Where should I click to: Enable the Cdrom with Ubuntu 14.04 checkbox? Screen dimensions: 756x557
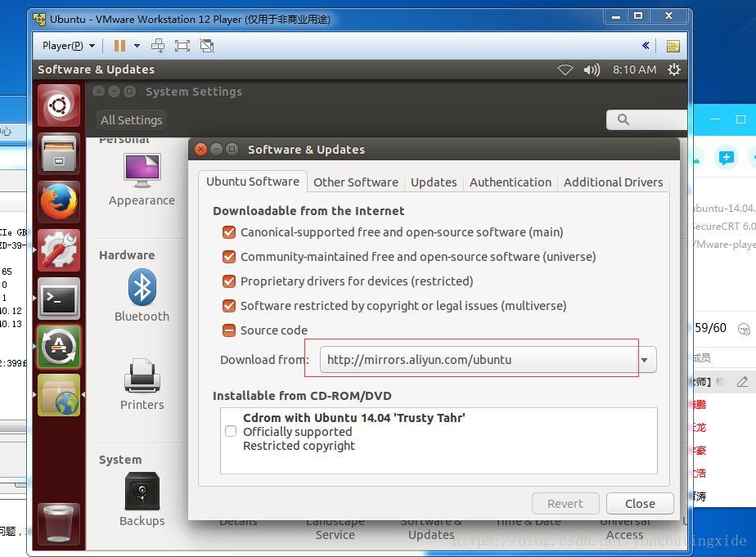coord(231,431)
